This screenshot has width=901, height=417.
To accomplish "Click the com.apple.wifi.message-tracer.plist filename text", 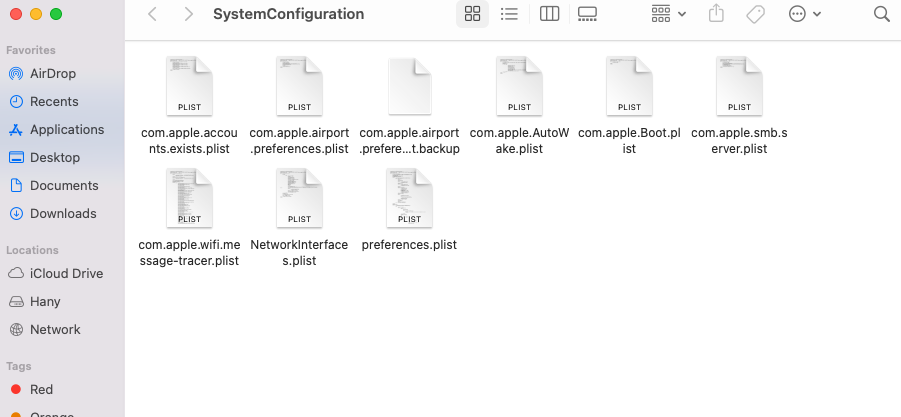I will point(190,253).
